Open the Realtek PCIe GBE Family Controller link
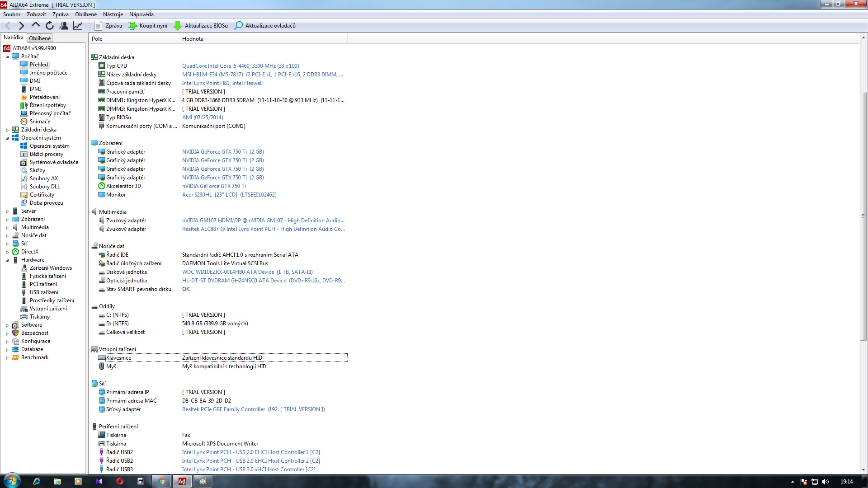This screenshot has width=868, height=488. (223, 409)
